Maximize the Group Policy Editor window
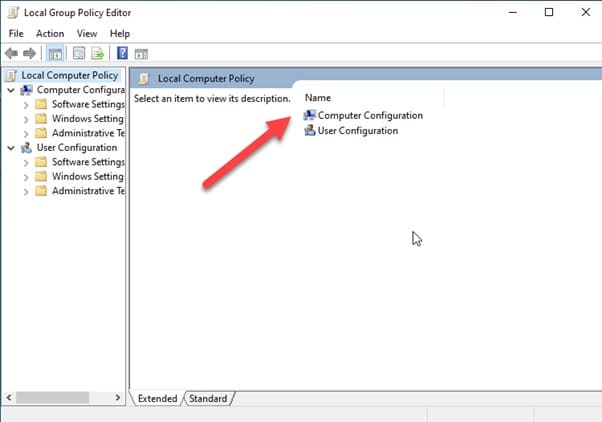Screen dimensions: 602x422 coord(549,12)
